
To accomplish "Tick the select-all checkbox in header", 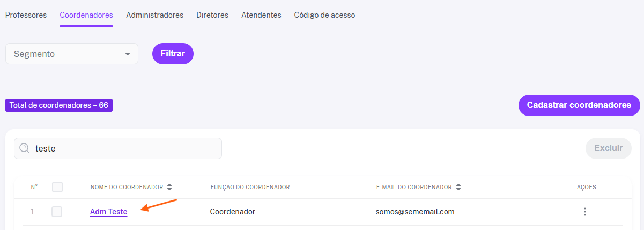I will click(x=57, y=187).
